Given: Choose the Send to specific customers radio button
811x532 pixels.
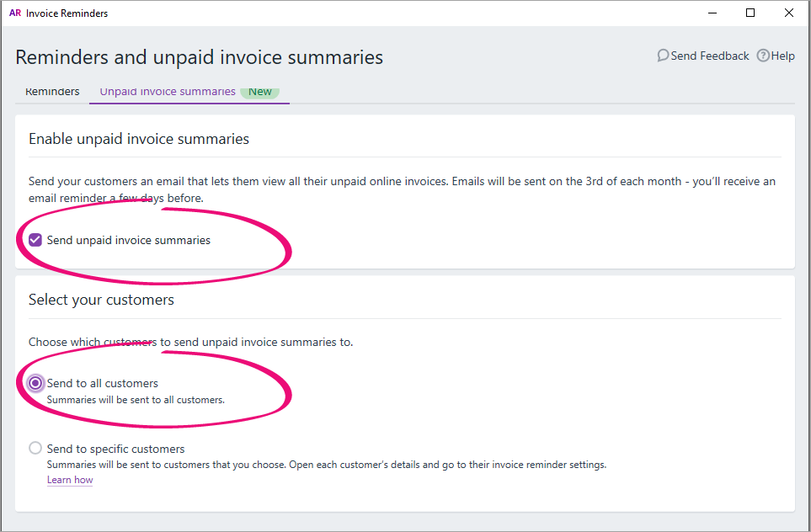Looking at the screenshot, I should coord(35,448).
